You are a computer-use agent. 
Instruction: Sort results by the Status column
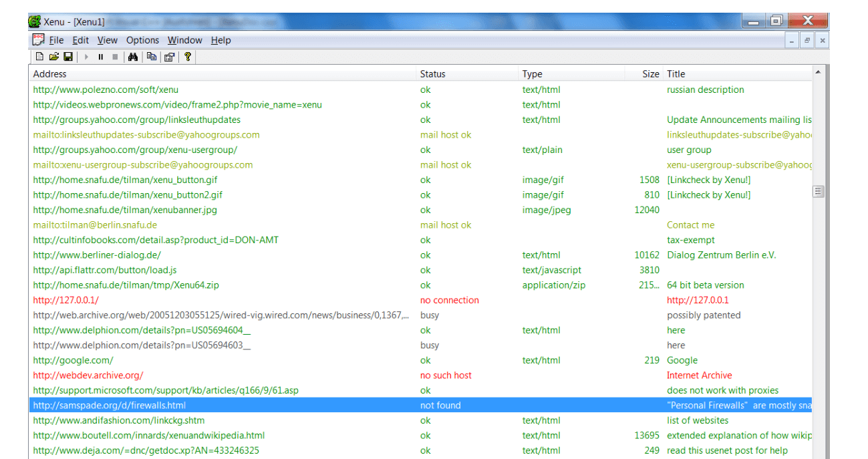pos(434,73)
